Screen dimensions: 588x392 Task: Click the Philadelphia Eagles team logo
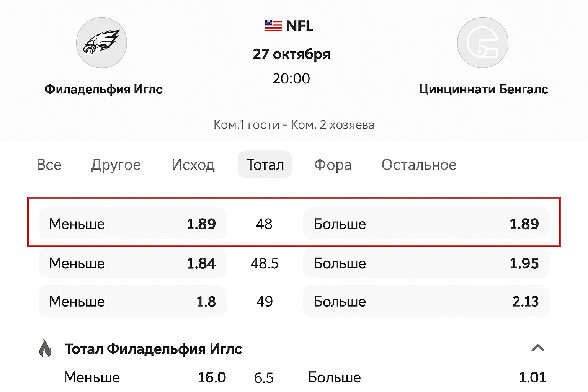[101, 42]
